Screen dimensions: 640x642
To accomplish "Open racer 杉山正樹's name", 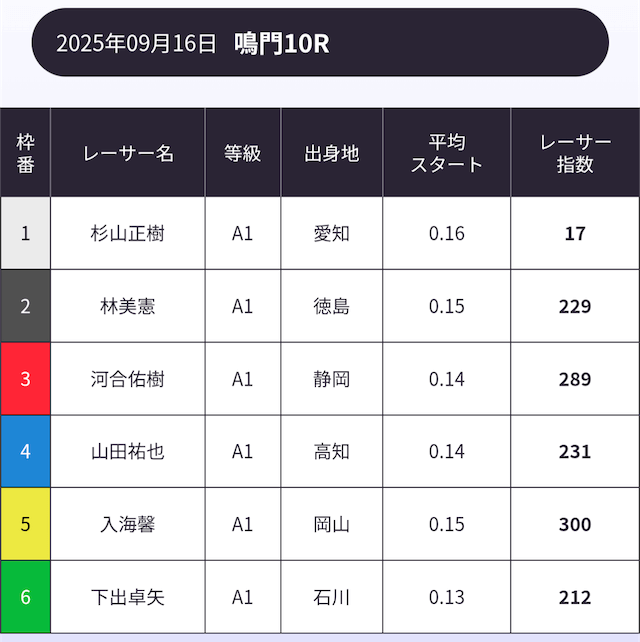I will point(128,234).
